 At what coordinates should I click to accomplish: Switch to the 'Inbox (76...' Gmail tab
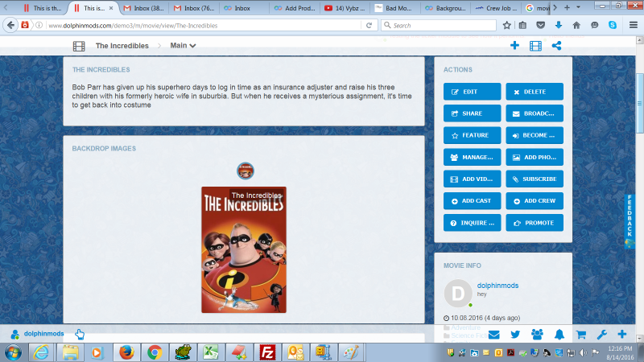point(194,8)
